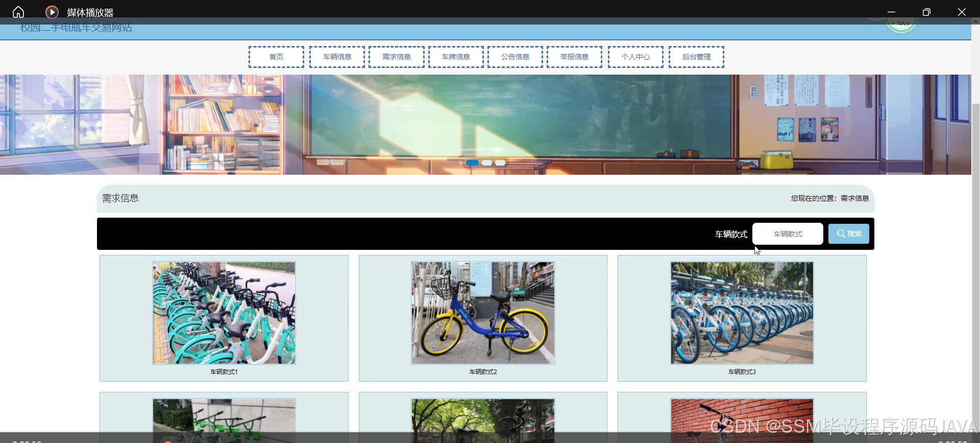Click the media player logo icon
980x443 pixels.
[x=52, y=12]
